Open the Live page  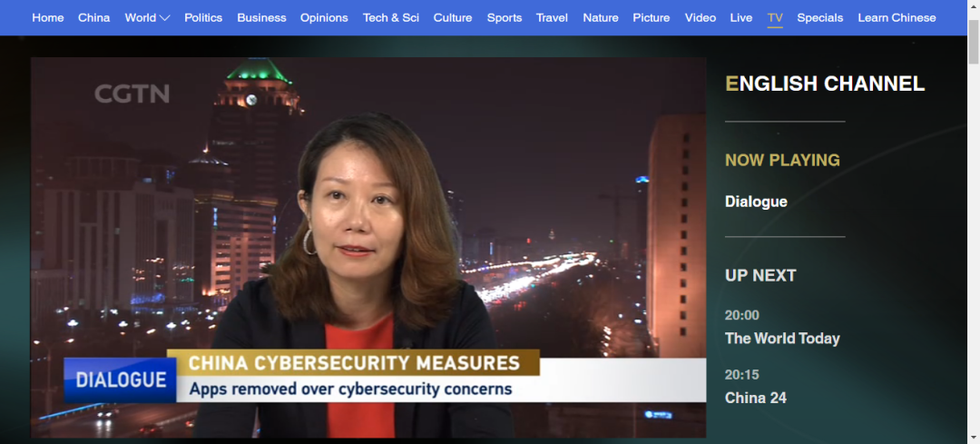pos(741,17)
